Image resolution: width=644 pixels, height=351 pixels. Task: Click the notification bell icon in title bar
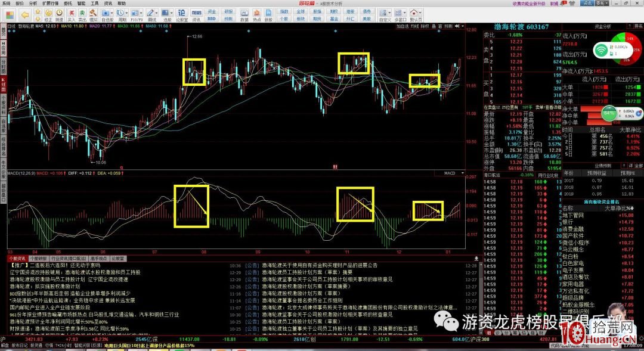pos(563,4)
